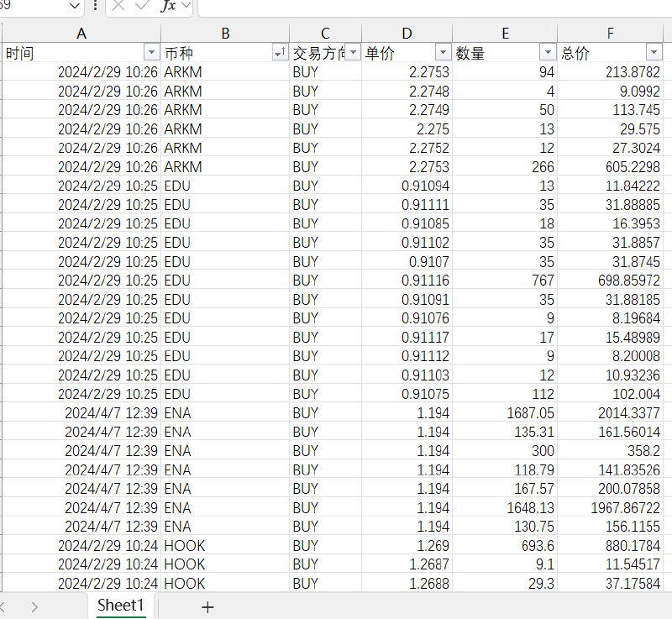Select the 时间 header cell

coord(81,53)
